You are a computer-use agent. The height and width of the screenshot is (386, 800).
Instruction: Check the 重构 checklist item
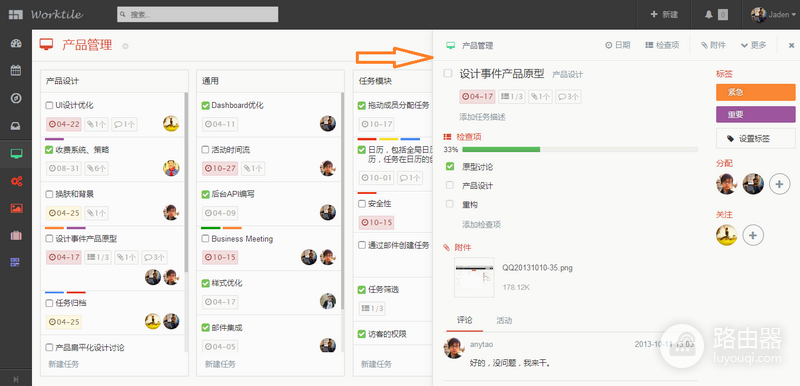click(449, 204)
